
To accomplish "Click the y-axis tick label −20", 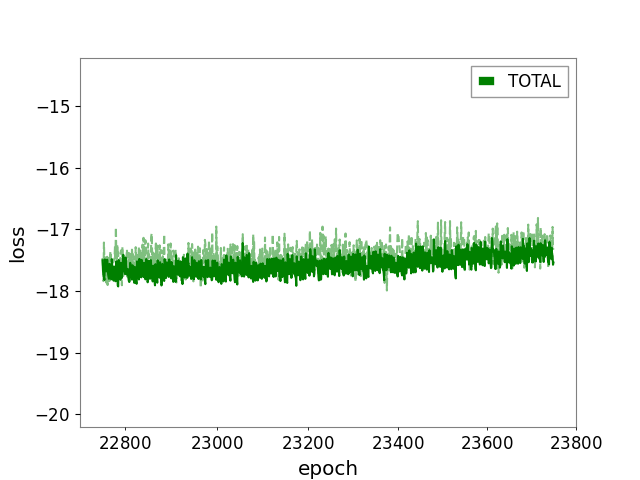I will 53,415.
